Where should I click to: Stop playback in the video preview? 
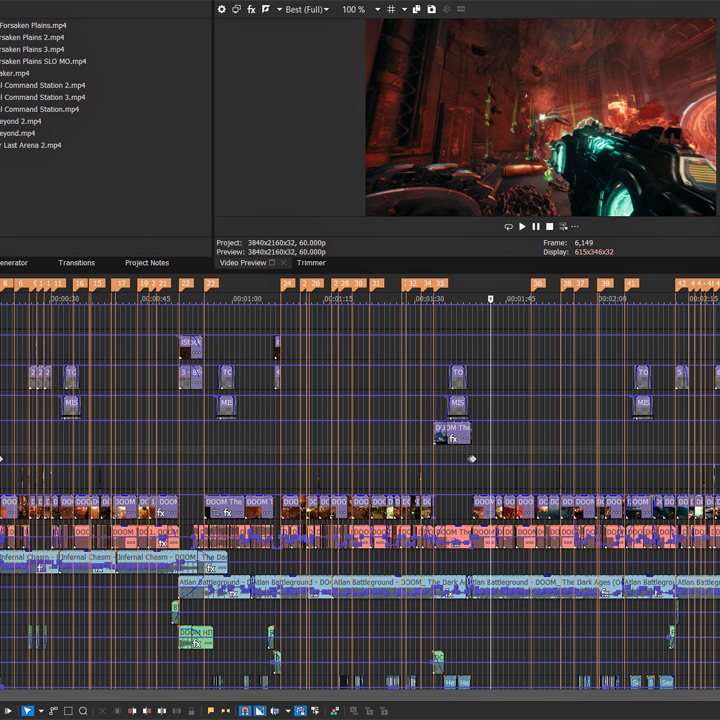549,227
